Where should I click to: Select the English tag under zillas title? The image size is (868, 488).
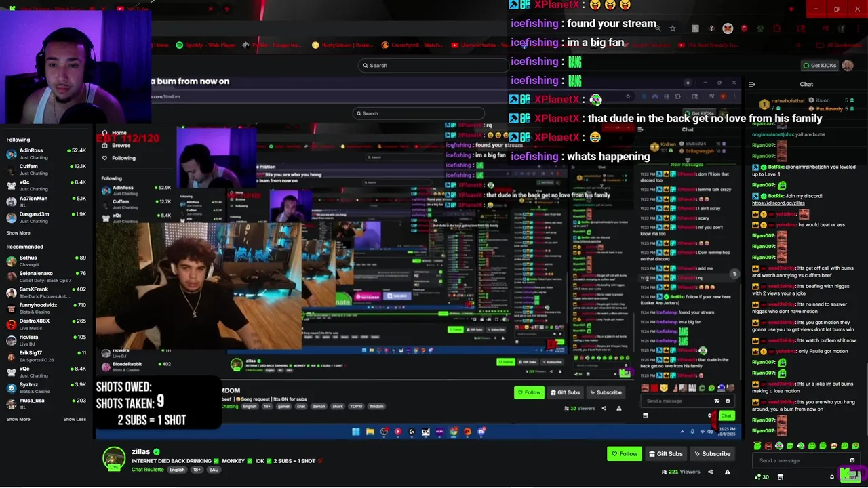(177, 470)
